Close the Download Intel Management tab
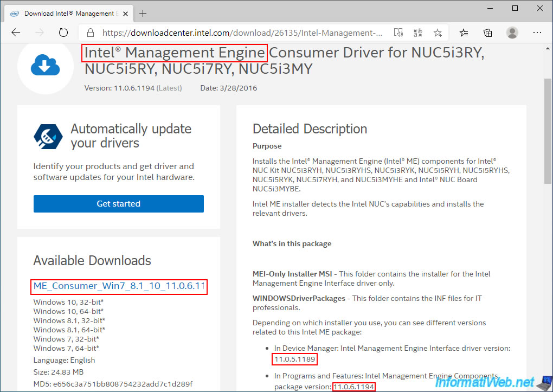 coord(126,14)
